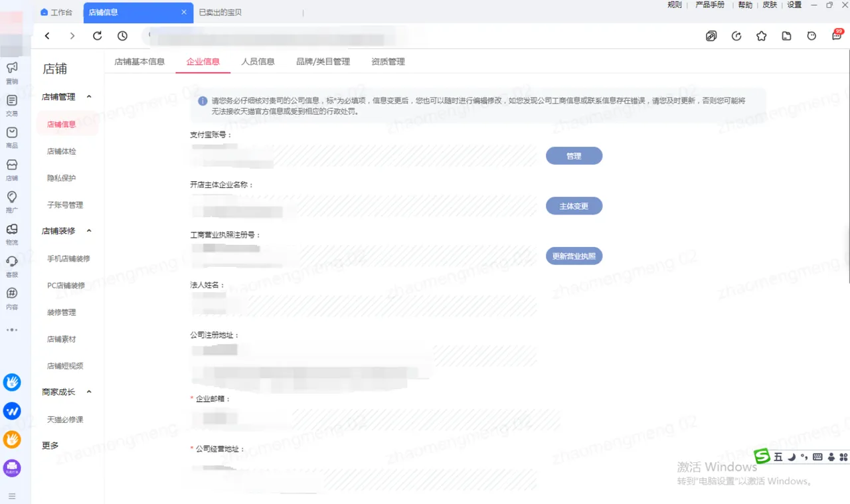Click the 主体变更 button

point(574,206)
